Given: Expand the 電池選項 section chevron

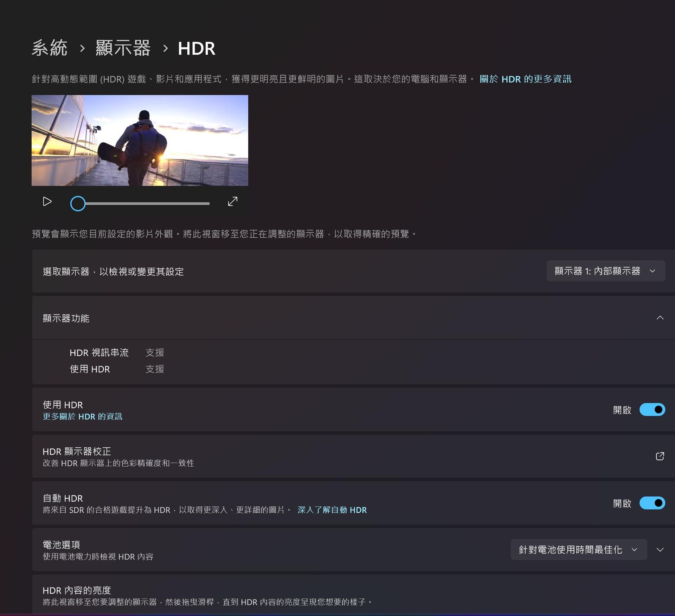Looking at the screenshot, I should (x=660, y=550).
